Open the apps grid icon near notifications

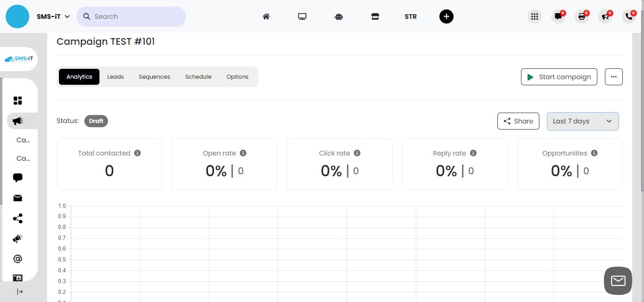pyautogui.click(x=535, y=16)
